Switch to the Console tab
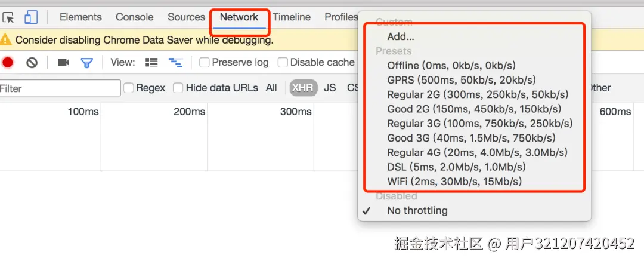Viewport: 644px width, 261px height. 135,17
